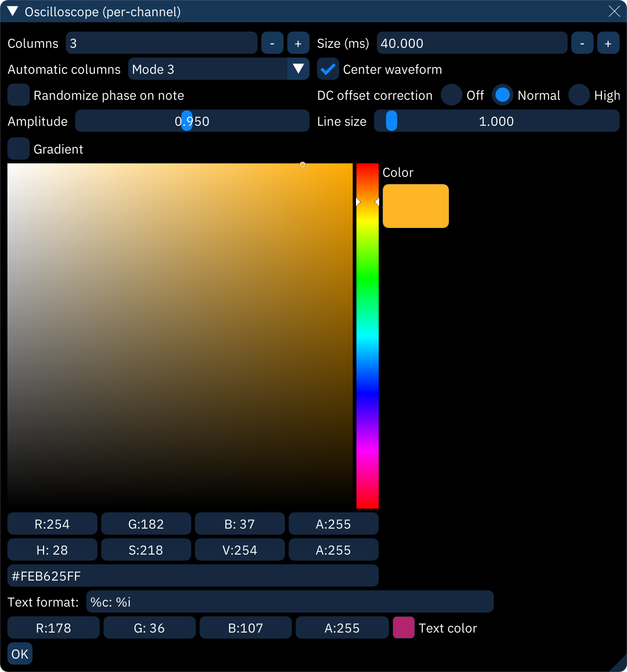Screen dimensions: 627x672
Task: Turn DC offset correction Off
Action: 451,95
